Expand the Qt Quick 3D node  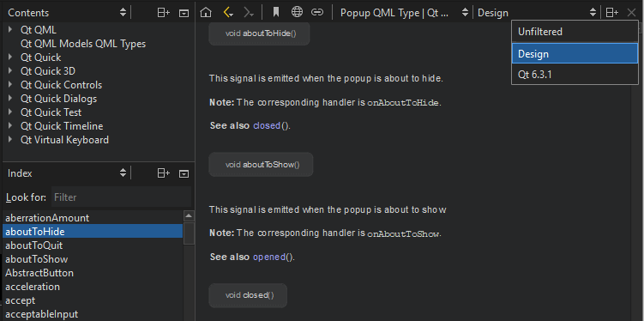click(x=10, y=71)
